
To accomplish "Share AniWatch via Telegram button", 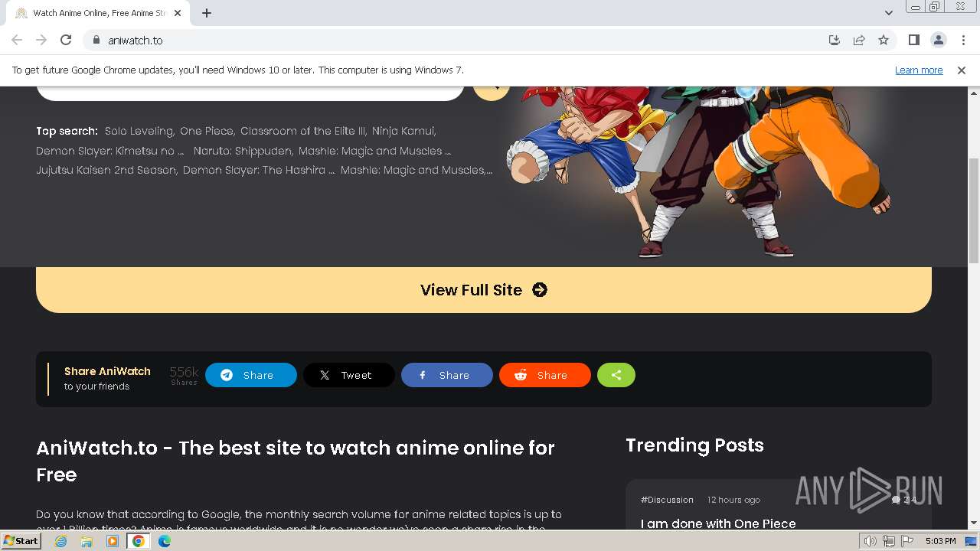I will pyautogui.click(x=251, y=375).
